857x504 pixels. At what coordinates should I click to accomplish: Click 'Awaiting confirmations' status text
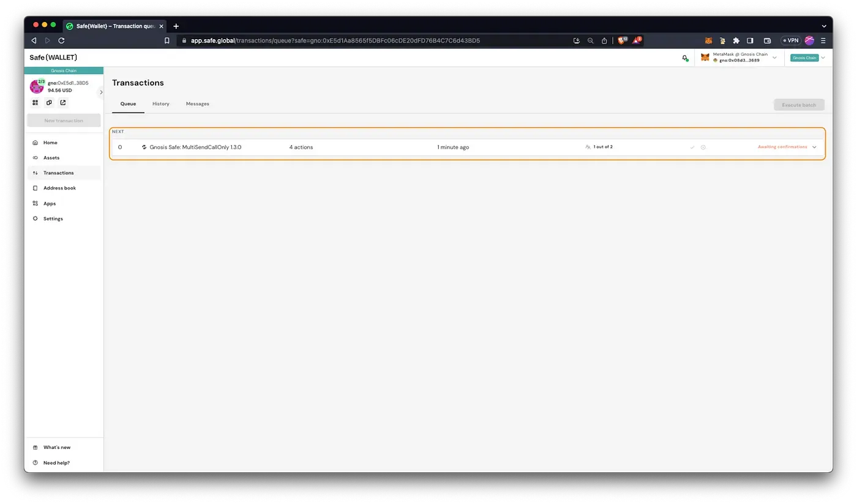782,147
